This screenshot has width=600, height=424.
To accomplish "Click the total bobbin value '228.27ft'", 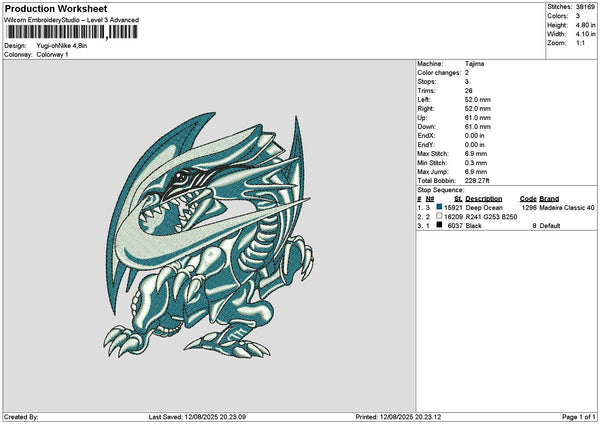I will (477, 181).
